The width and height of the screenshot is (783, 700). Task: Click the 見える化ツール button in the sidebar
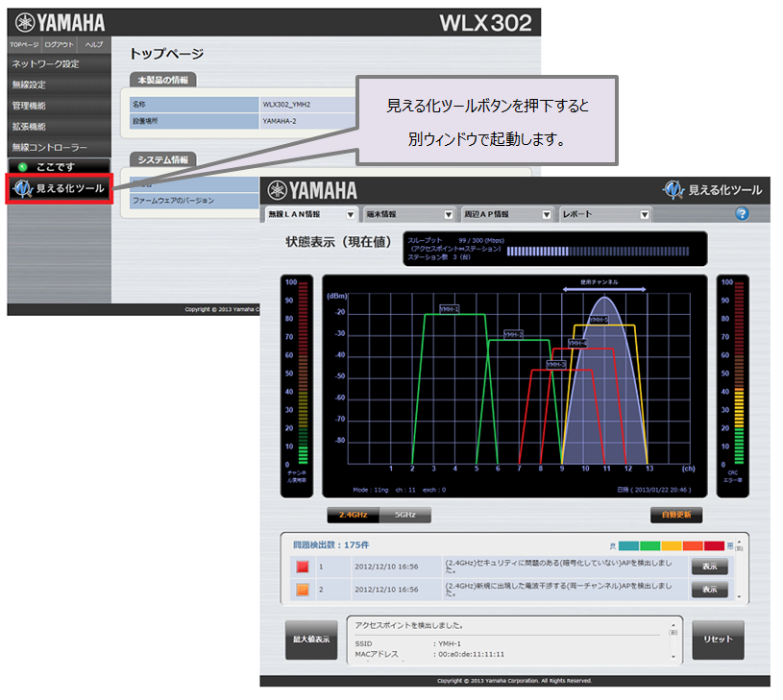point(59,189)
